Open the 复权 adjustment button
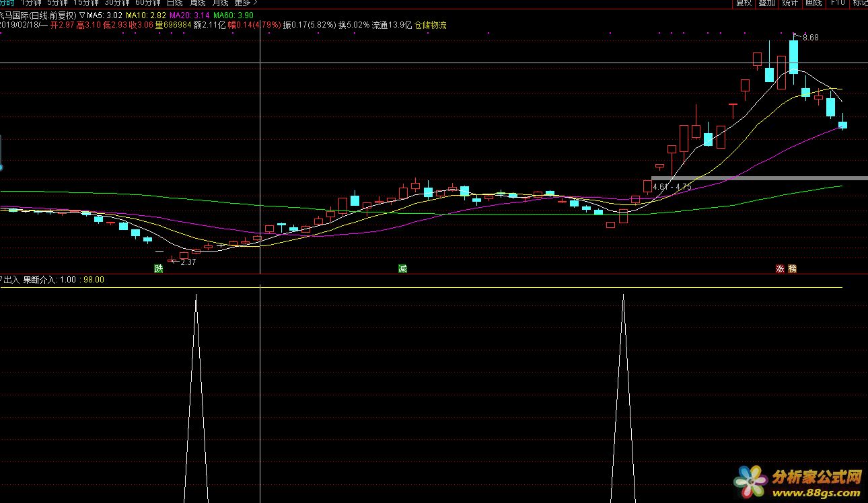 pyautogui.click(x=744, y=3)
